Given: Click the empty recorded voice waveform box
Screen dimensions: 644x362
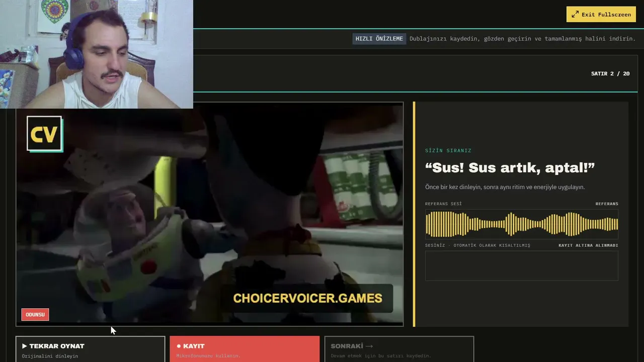Looking at the screenshot, I should [x=522, y=265].
